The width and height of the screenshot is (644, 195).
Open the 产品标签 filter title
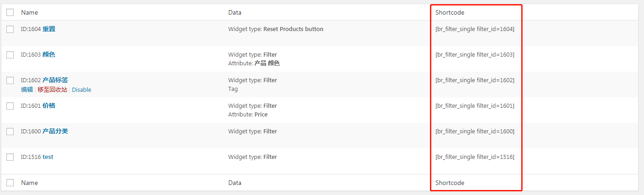click(x=55, y=80)
